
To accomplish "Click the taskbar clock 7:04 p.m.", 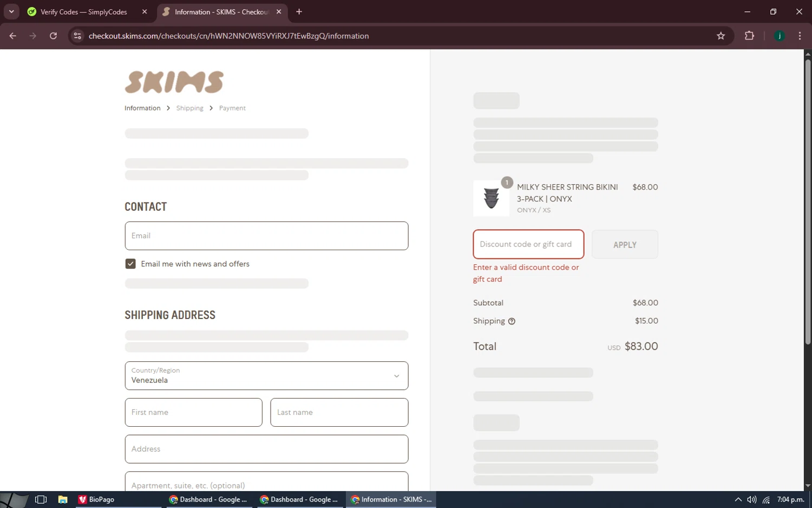I will (x=791, y=499).
